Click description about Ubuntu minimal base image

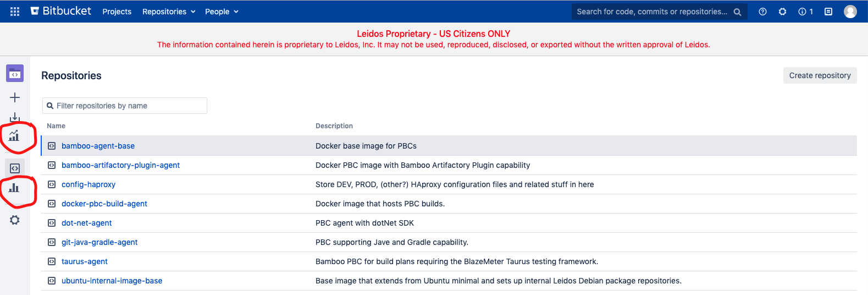point(499,281)
